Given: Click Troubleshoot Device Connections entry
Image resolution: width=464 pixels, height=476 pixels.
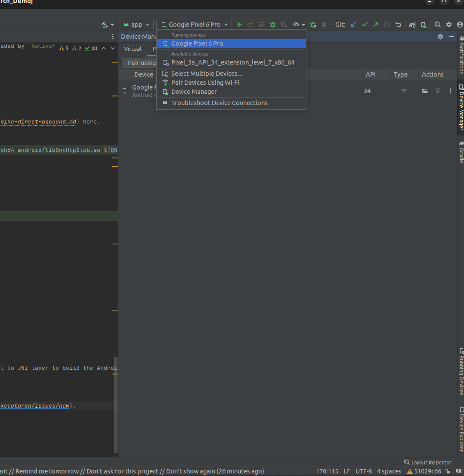Looking at the screenshot, I should (x=219, y=103).
